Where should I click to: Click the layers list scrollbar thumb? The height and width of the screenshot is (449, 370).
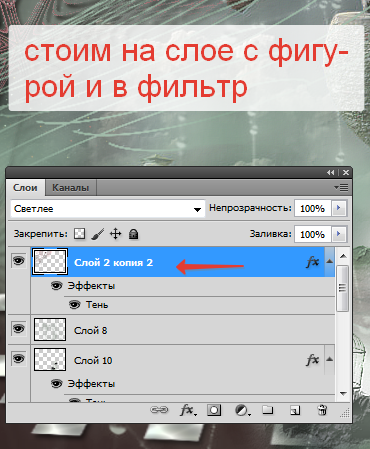point(342,288)
